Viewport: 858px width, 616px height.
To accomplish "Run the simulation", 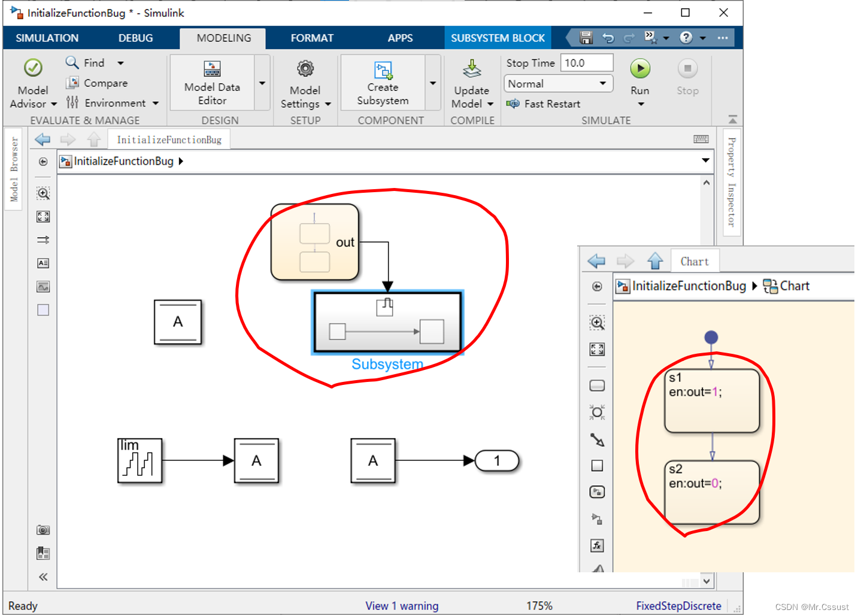I will pyautogui.click(x=640, y=69).
